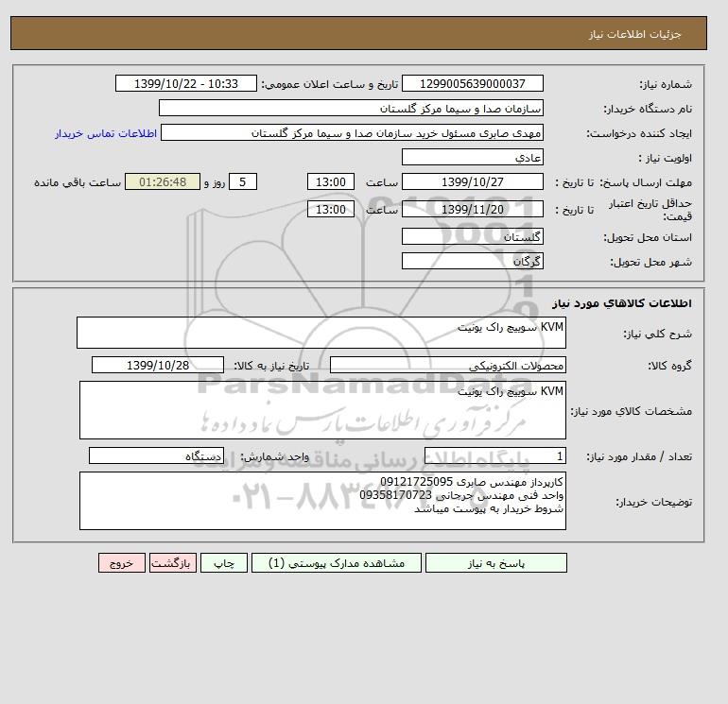The height and width of the screenshot is (704, 728).
Task: Click response deadline date 1399/10/27
Action: (x=472, y=182)
